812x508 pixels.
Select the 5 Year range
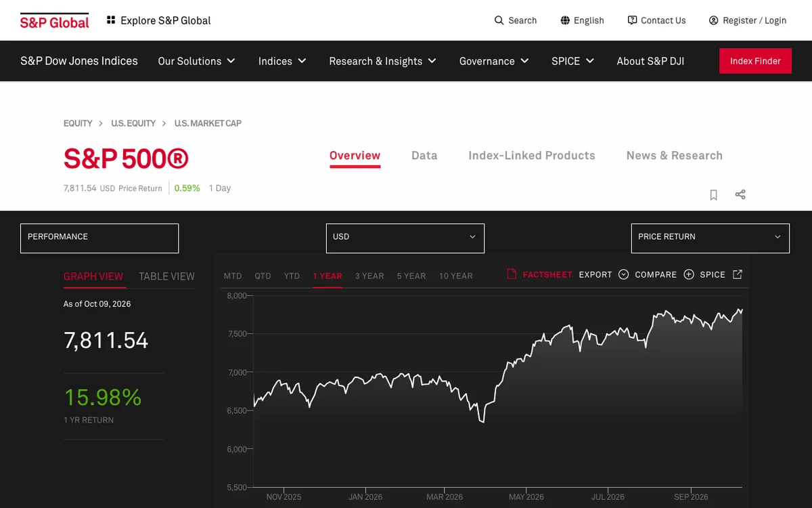[411, 276]
